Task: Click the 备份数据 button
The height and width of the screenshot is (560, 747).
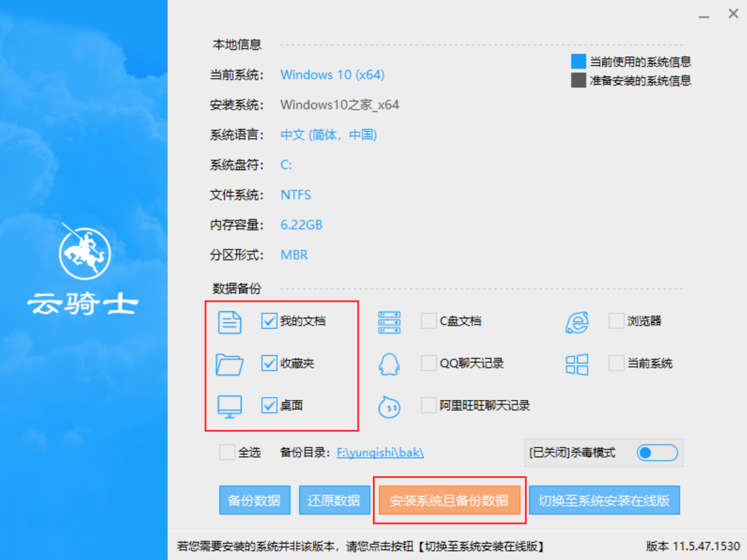Action: click(x=255, y=501)
